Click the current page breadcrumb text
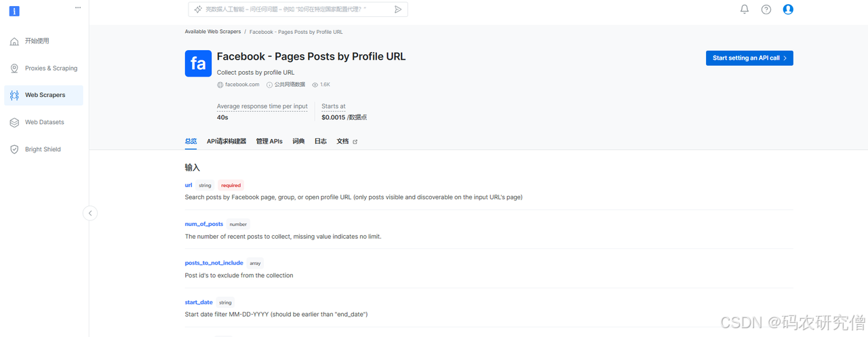The height and width of the screenshot is (337, 868). click(x=296, y=32)
